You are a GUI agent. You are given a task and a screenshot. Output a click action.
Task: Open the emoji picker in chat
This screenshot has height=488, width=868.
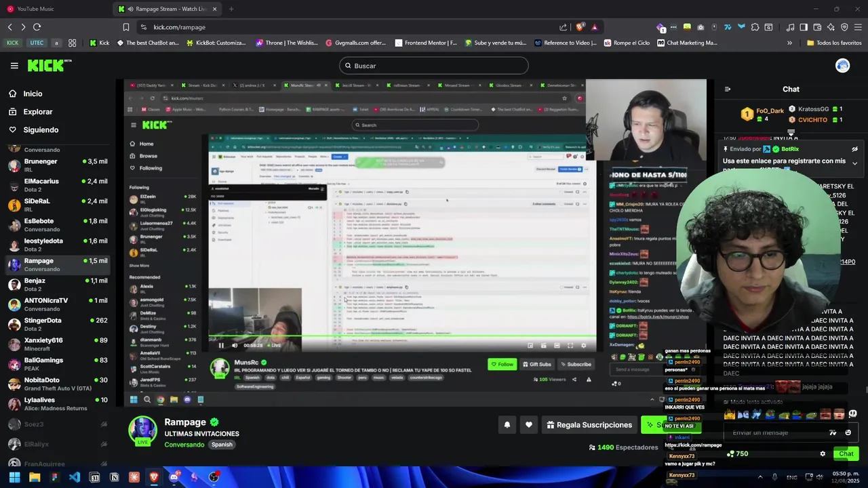point(848,432)
